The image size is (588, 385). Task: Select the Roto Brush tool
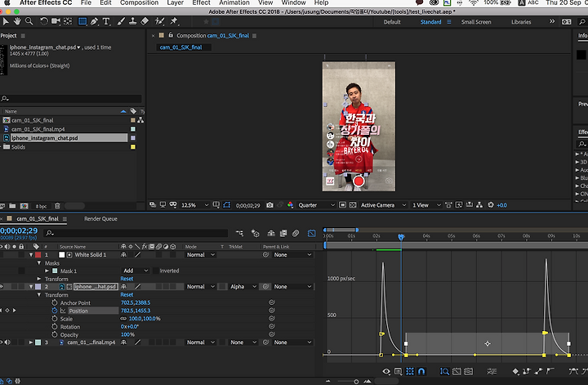(x=160, y=21)
